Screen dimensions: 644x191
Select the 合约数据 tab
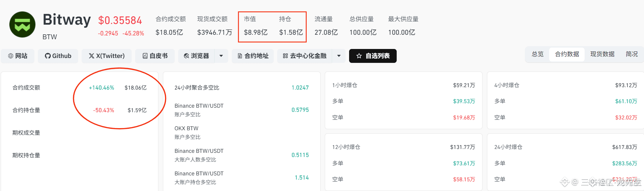pos(567,54)
